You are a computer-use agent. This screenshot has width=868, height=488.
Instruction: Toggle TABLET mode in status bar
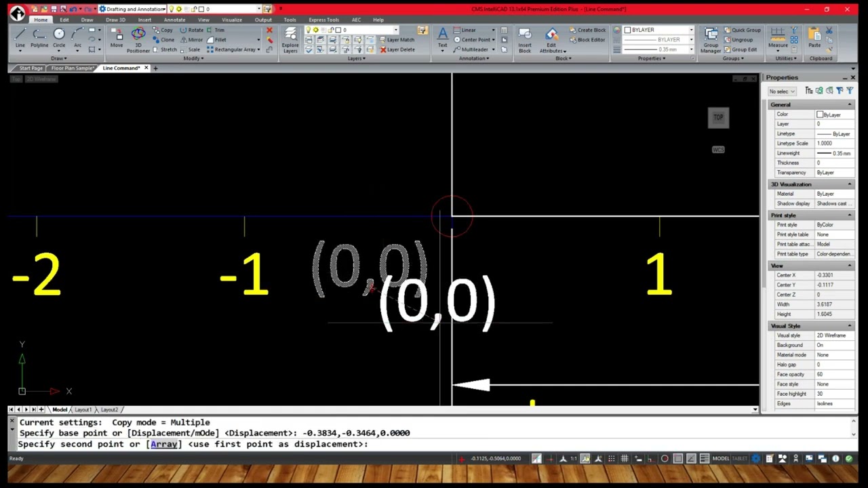739,459
